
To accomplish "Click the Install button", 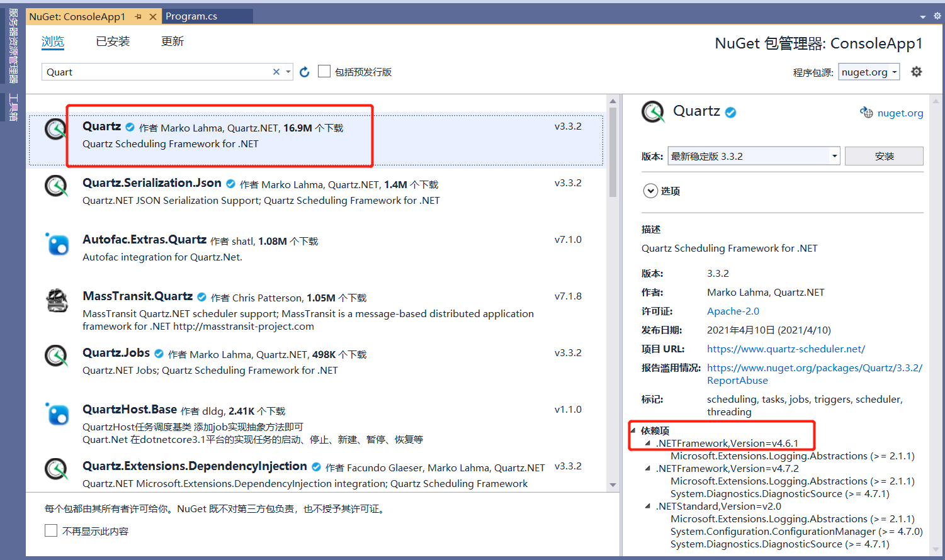I will coord(884,156).
